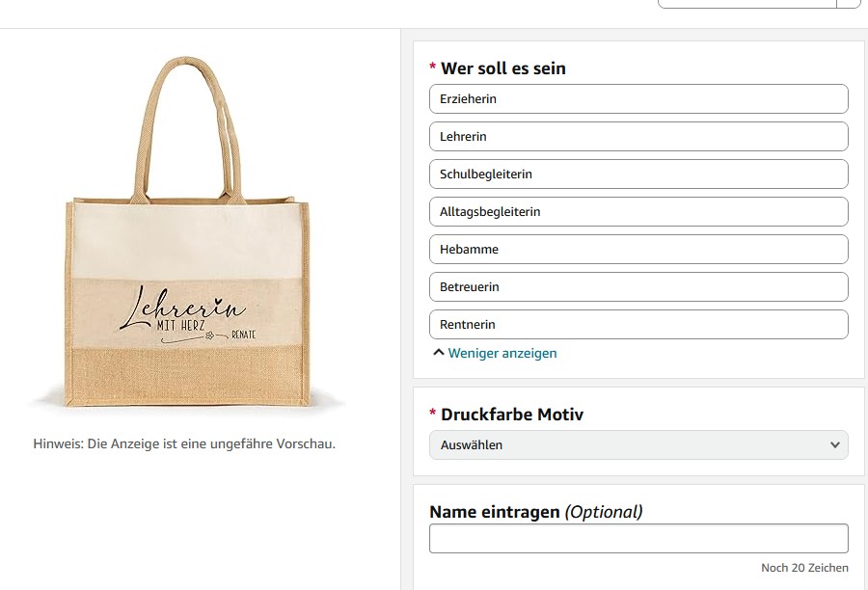The width and height of the screenshot is (868, 590).
Task: Select the Erzieherin option
Action: click(638, 99)
